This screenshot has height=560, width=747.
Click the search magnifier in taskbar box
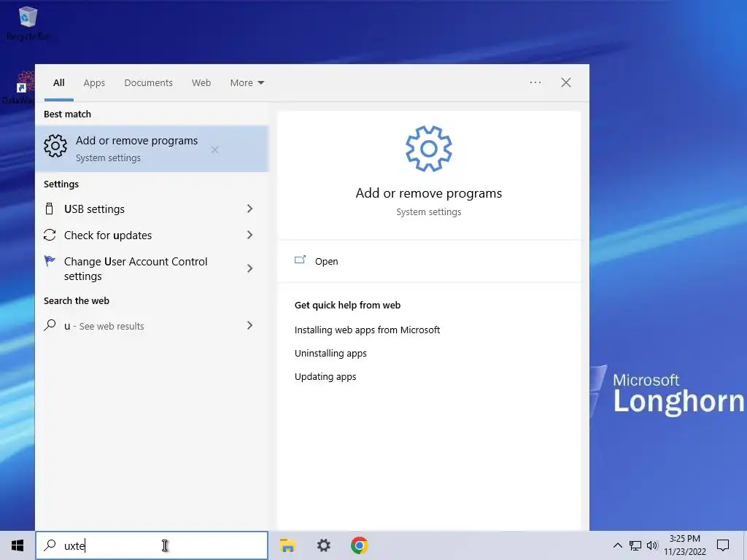tap(50, 545)
